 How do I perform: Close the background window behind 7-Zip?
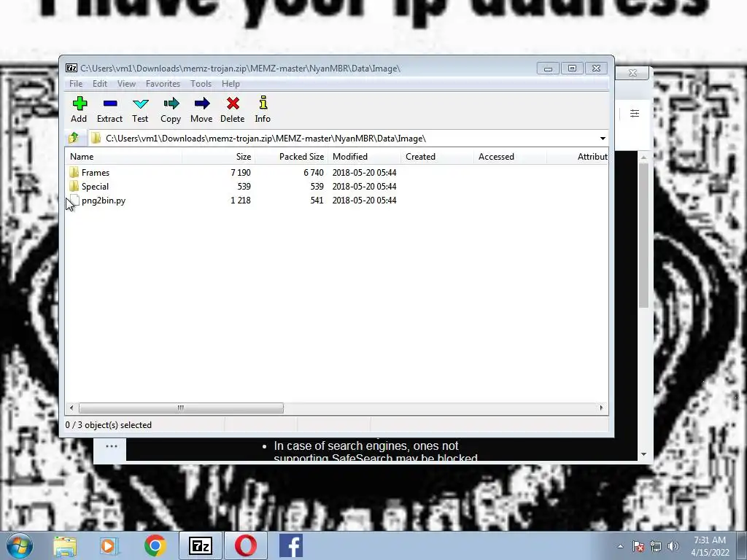632,73
